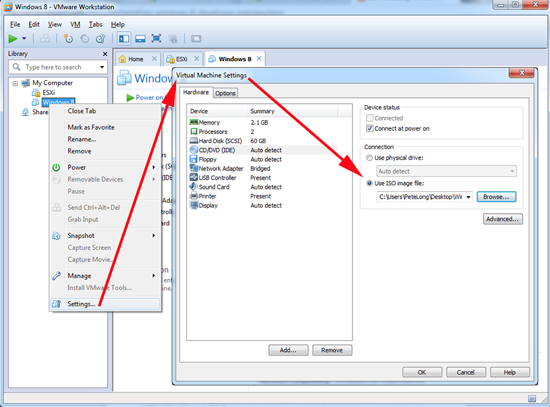Viewport: 550px width, 407px height.
Task: Select the Memory device row
Action: (x=263, y=122)
